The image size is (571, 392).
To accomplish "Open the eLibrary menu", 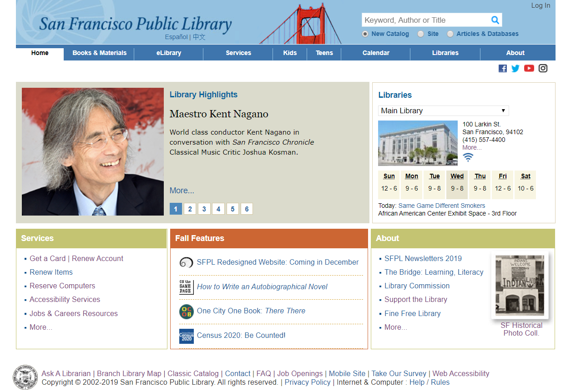I will [169, 53].
